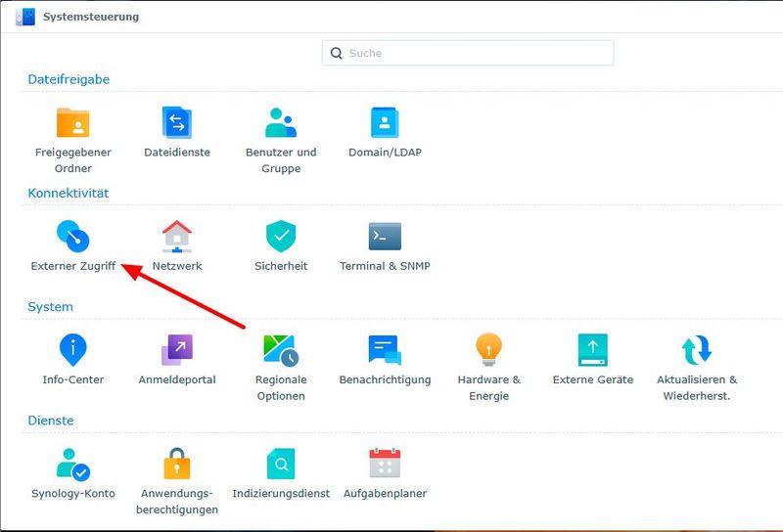Click the Systemsteuerung window title icon

pyautogui.click(x=25, y=17)
